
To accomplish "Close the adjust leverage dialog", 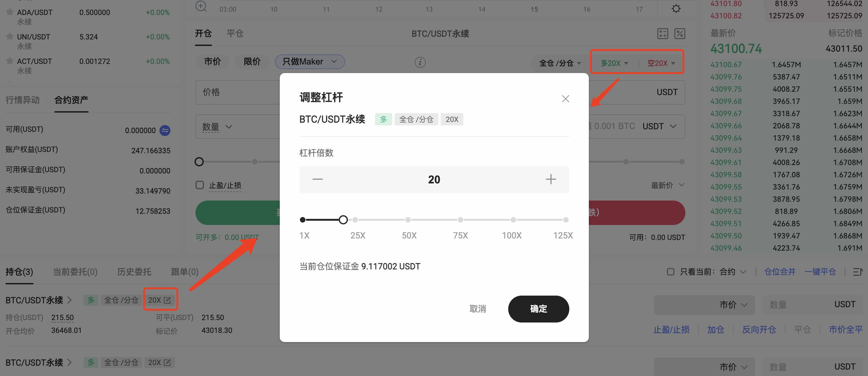I will pyautogui.click(x=565, y=99).
